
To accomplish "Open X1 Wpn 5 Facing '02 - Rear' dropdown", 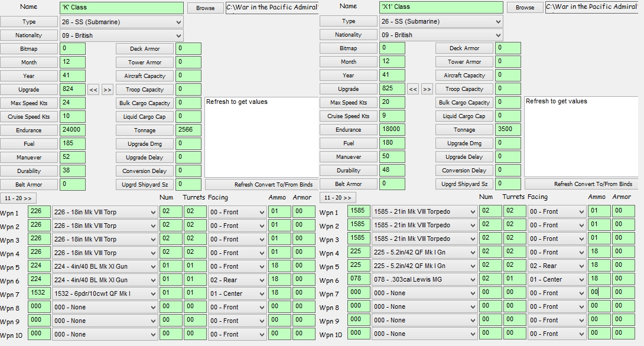I will tap(557, 266).
